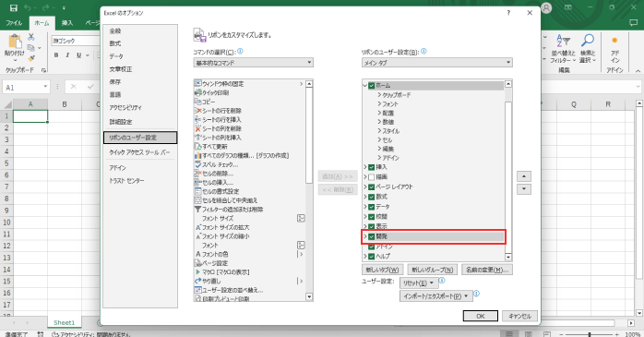644x337 pixels.
Task: Select the ユーザー設定の並べ替え command icon
Action: click(198, 290)
